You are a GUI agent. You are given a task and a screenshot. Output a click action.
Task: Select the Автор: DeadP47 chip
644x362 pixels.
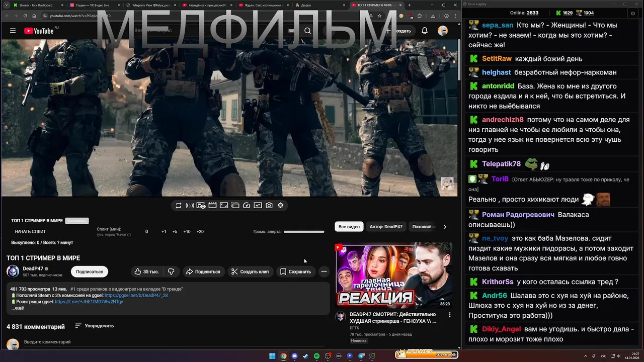coord(386,227)
